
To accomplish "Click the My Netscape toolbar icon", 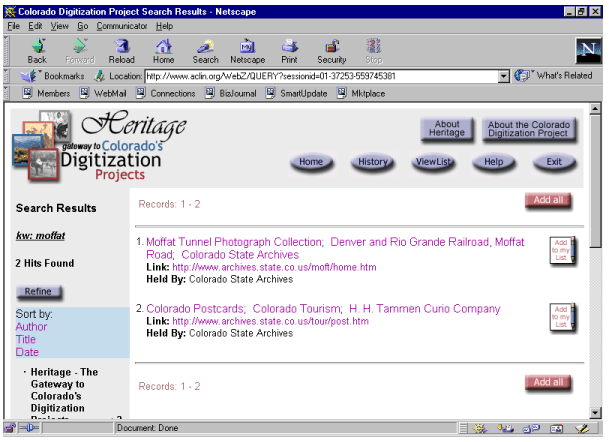I will click(x=247, y=50).
